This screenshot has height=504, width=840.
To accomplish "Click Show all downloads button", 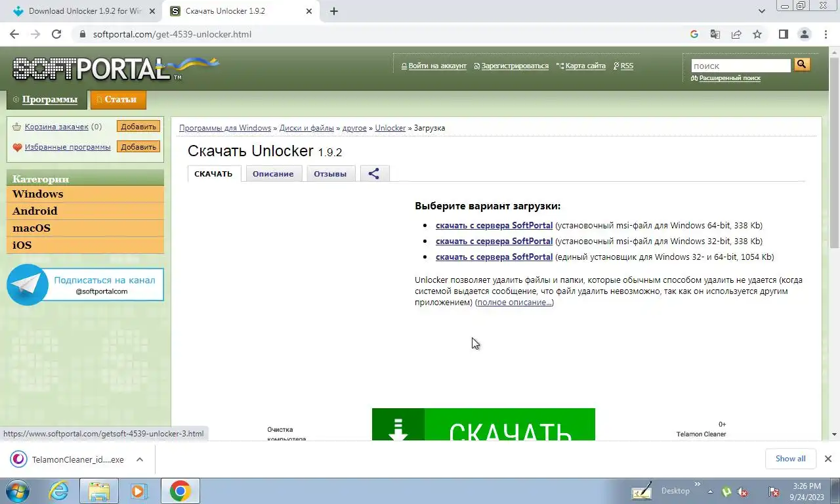I will point(790,459).
